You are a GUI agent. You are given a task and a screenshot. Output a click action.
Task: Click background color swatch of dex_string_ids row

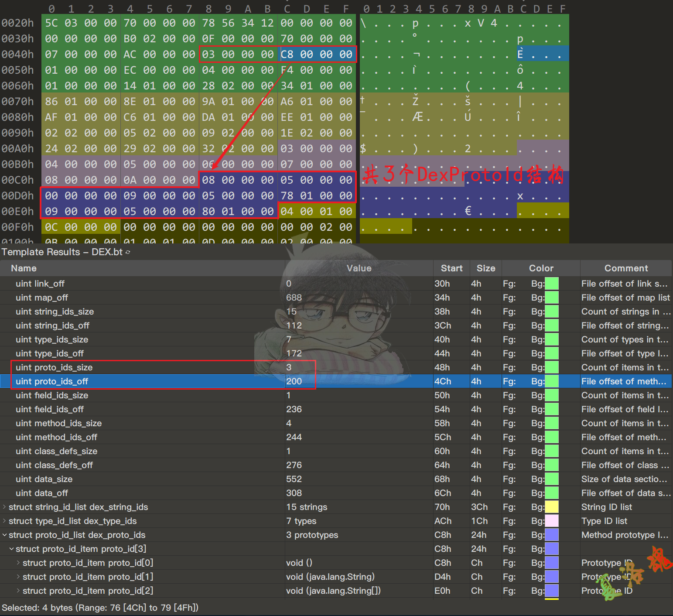[x=552, y=507]
